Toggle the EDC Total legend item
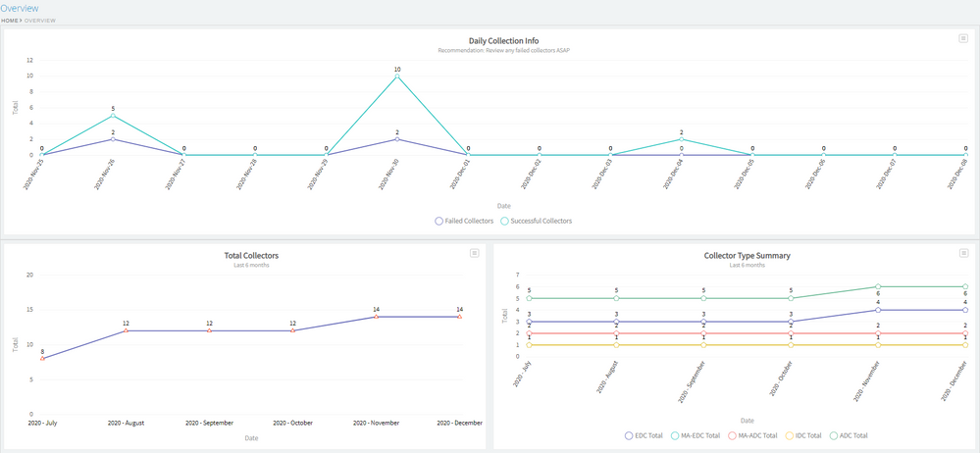 (644, 435)
